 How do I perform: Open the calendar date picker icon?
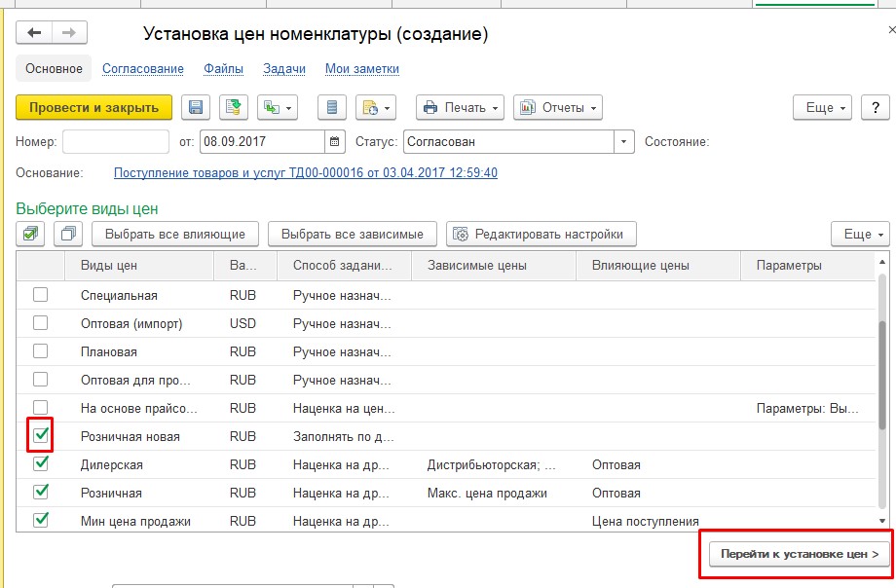click(x=335, y=142)
